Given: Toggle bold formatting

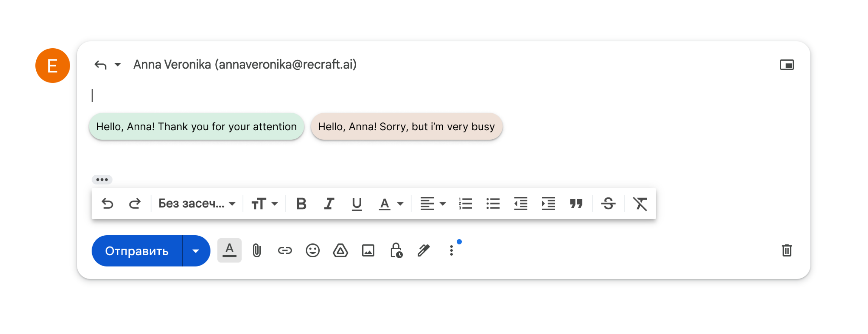Looking at the screenshot, I should point(301,204).
